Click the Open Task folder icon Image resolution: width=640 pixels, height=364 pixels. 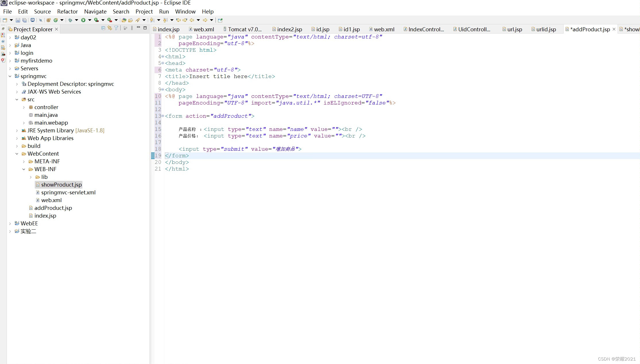point(131,20)
